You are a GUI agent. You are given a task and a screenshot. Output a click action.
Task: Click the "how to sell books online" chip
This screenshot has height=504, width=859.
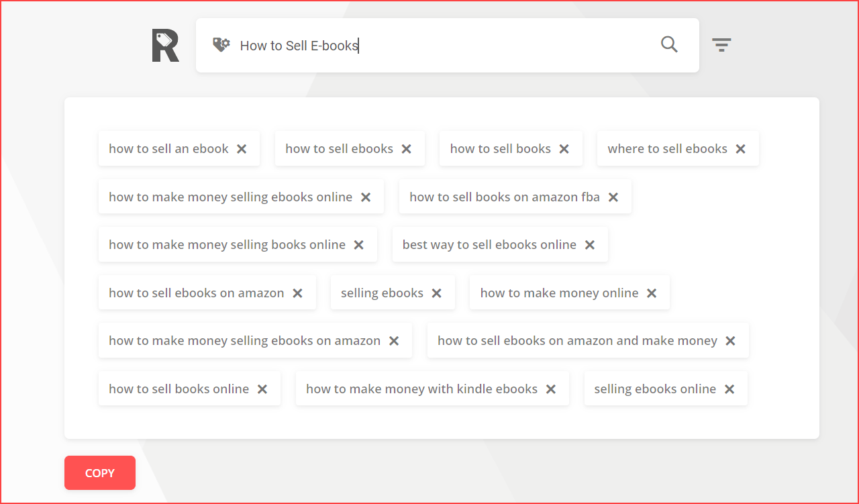tap(179, 389)
